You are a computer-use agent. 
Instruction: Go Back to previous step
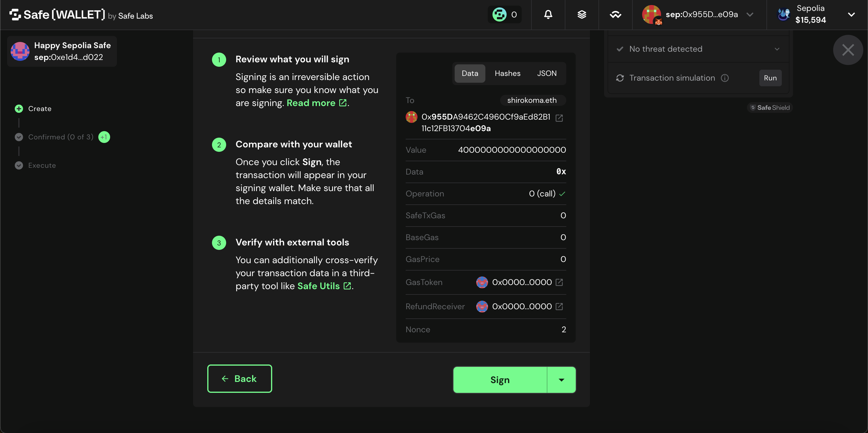[x=239, y=378]
